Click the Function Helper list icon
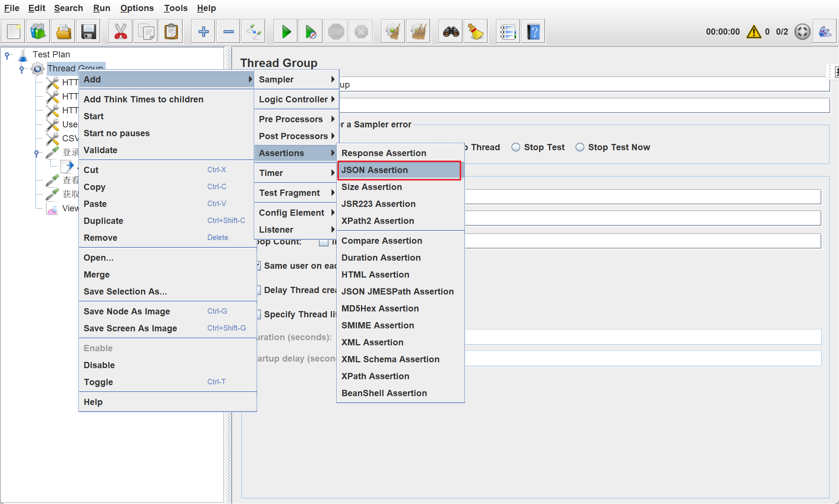The width and height of the screenshot is (839, 504). [508, 32]
